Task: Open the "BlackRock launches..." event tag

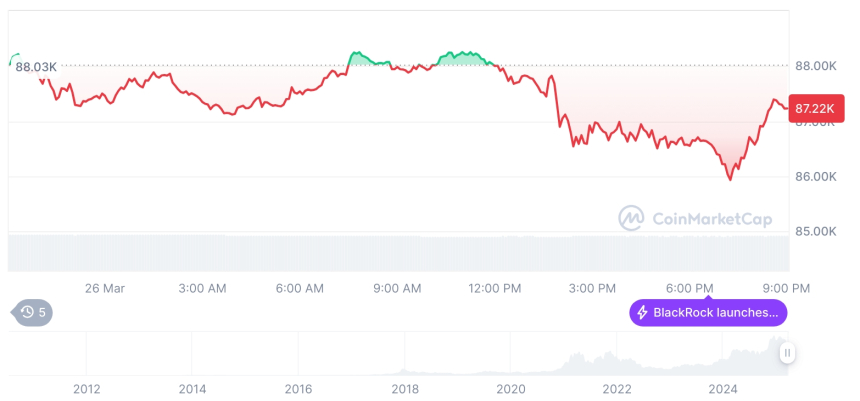Action: click(708, 313)
